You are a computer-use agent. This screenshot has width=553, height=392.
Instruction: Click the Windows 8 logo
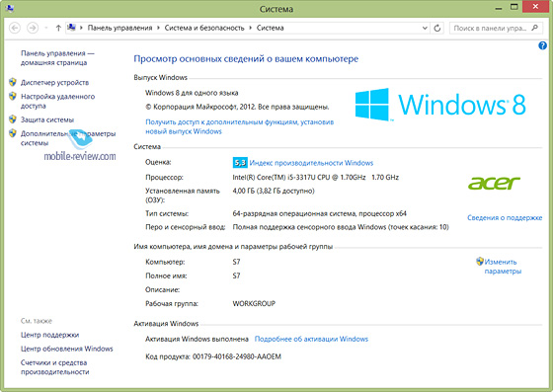click(x=440, y=104)
